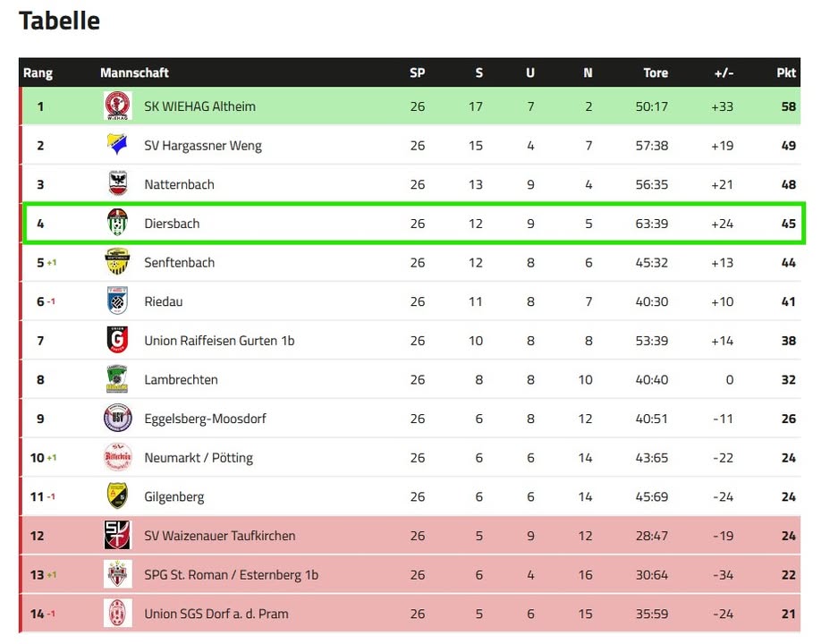The width and height of the screenshot is (821, 644).
Task: Open the Riedau blue shield logo
Action: [x=118, y=301]
